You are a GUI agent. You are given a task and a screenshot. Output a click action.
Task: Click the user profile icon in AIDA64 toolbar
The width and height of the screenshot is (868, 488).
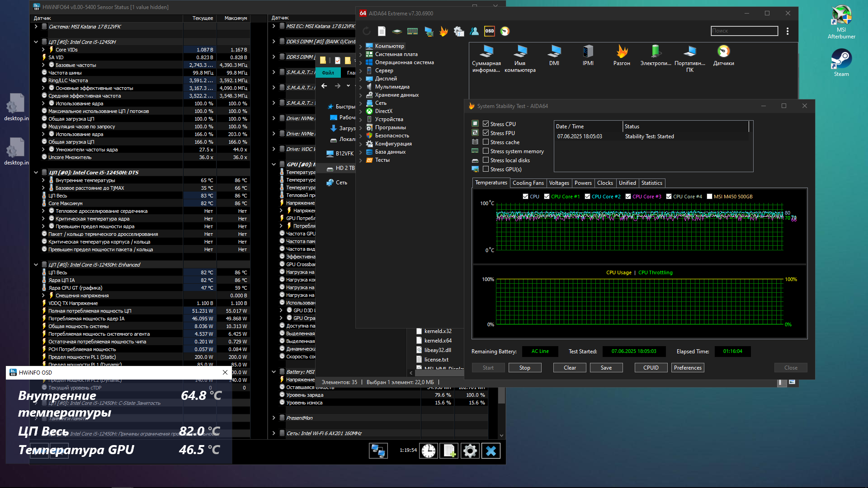pyautogui.click(x=474, y=31)
